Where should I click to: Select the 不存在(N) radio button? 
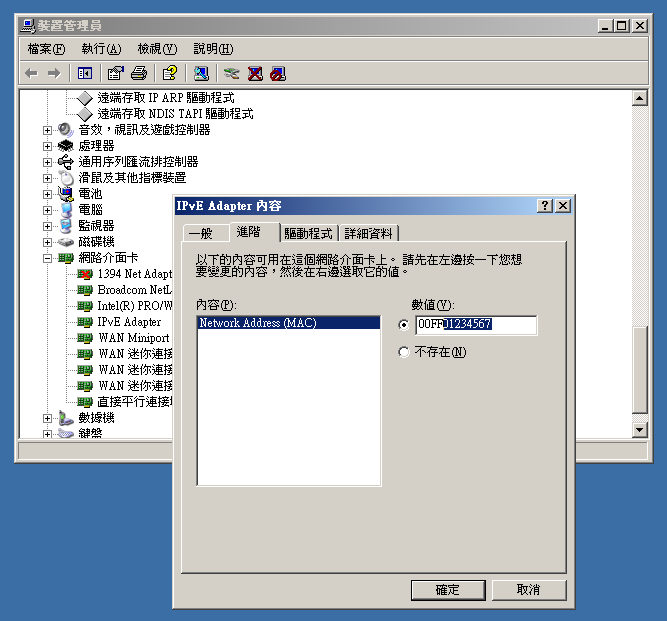(x=404, y=352)
